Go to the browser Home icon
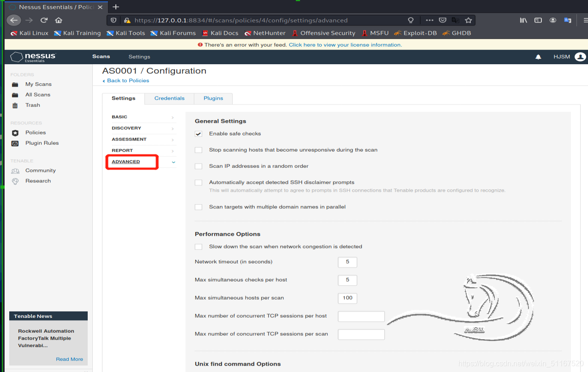588x372 pixels. (59, 20)
